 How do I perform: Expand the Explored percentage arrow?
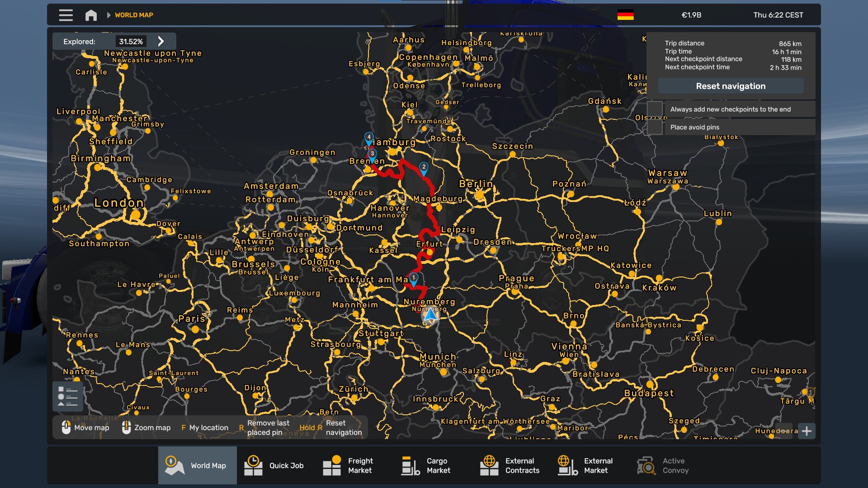pyautogui.click(x=161, y=42)
